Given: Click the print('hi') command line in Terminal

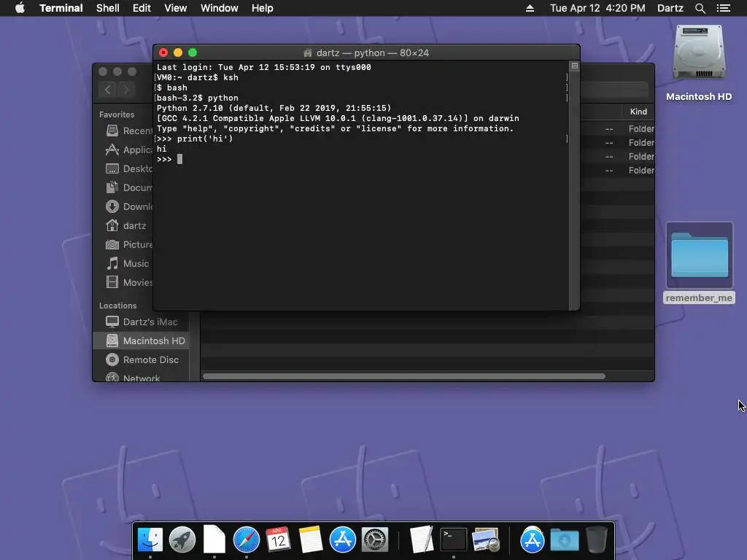Looking at the screenshot, I should 195,139.
